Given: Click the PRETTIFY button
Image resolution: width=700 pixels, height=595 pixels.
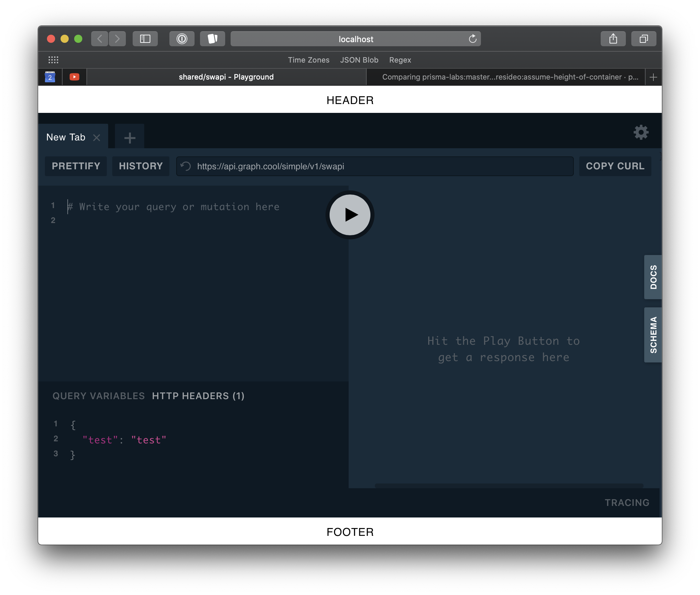Looking at the screenshot, I should [76, 166].
